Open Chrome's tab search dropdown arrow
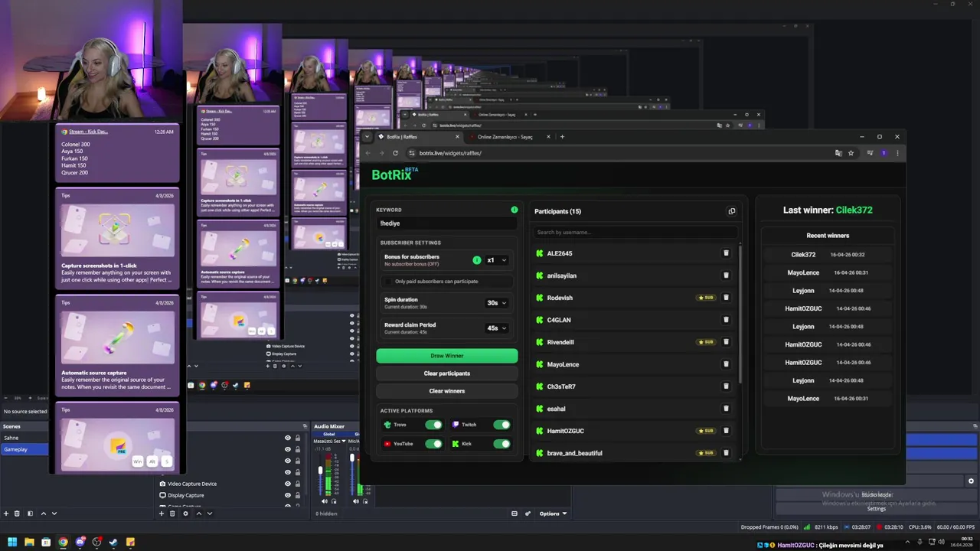 (367, 137)
